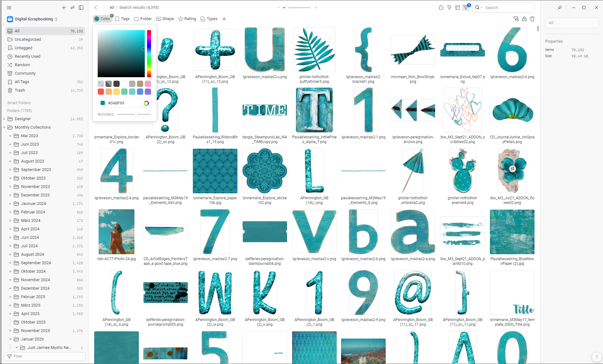Open the extensions puzzle icon
Screen dimensions: 603x364
[x=441, y=8]
